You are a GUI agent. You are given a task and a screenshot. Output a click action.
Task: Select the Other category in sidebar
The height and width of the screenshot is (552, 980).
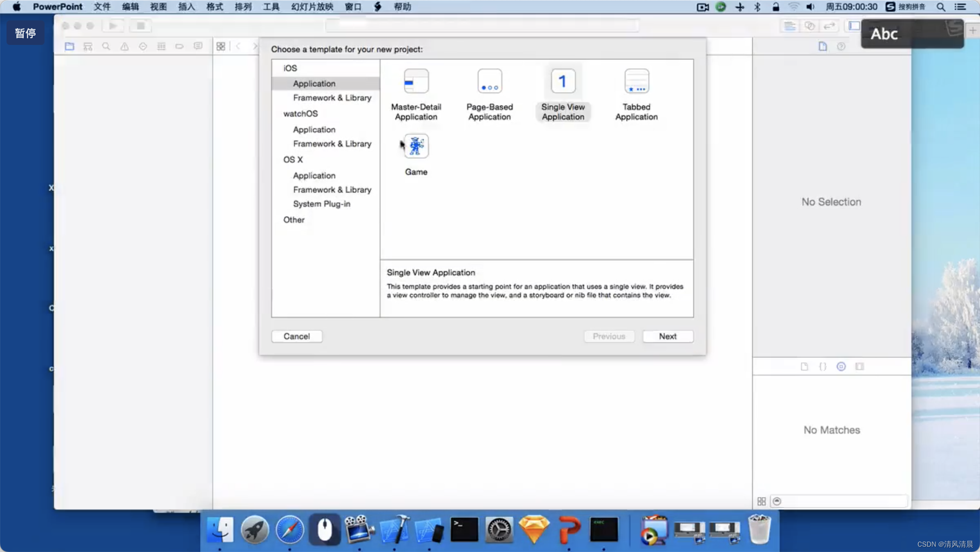pyautogui.click(x=294, y=220)
